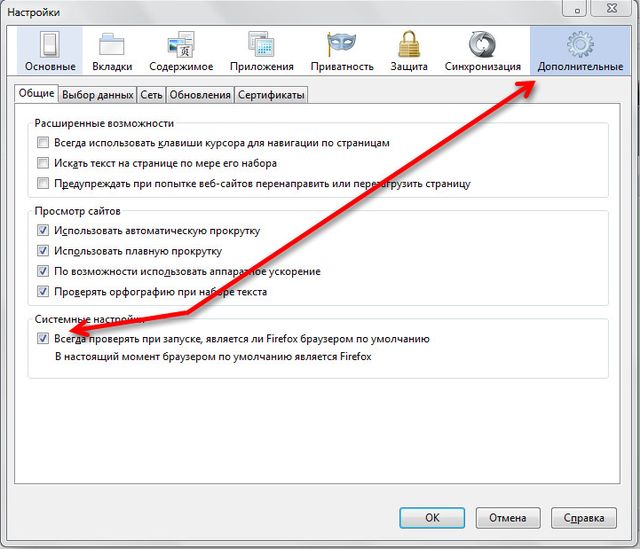Open the Приложения settings panel icon

click(x=262, y=51)
